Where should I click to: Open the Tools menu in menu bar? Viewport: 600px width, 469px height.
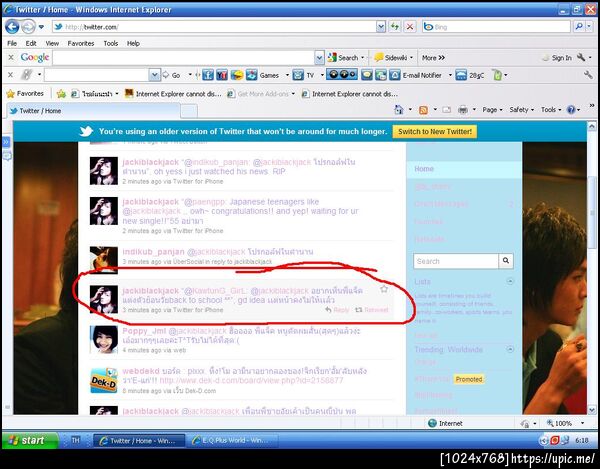(x=111, y=43)
